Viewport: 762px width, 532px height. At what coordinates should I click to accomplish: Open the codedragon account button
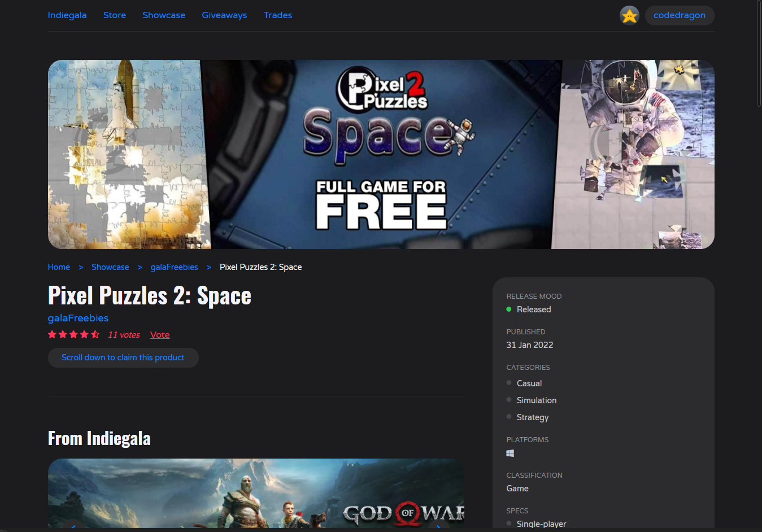[680, 15]
